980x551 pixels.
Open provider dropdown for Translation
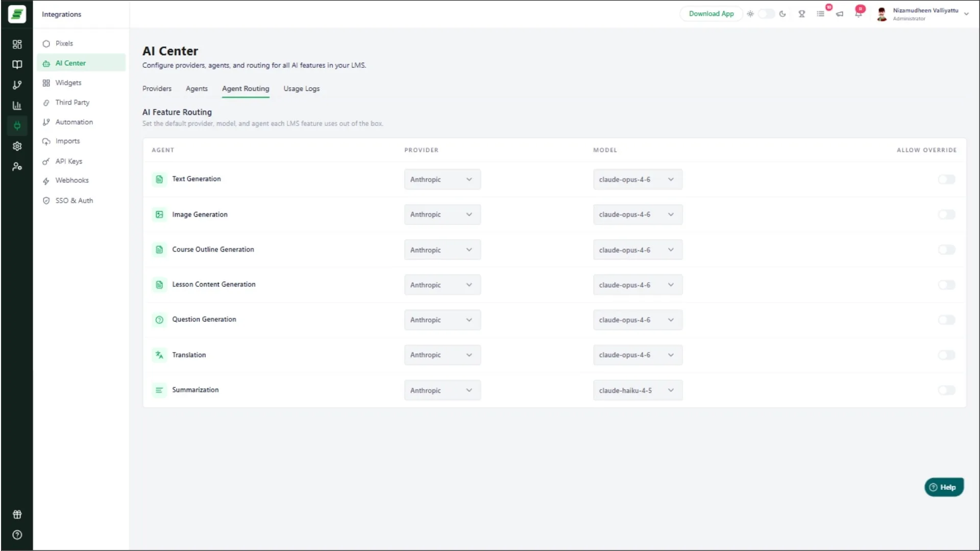(x=443, y=355)
